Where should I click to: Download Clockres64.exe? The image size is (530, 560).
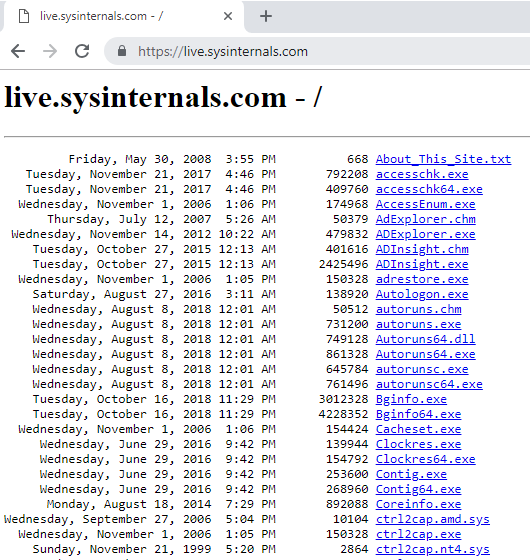pyautogui.click(x=425, y=459)
